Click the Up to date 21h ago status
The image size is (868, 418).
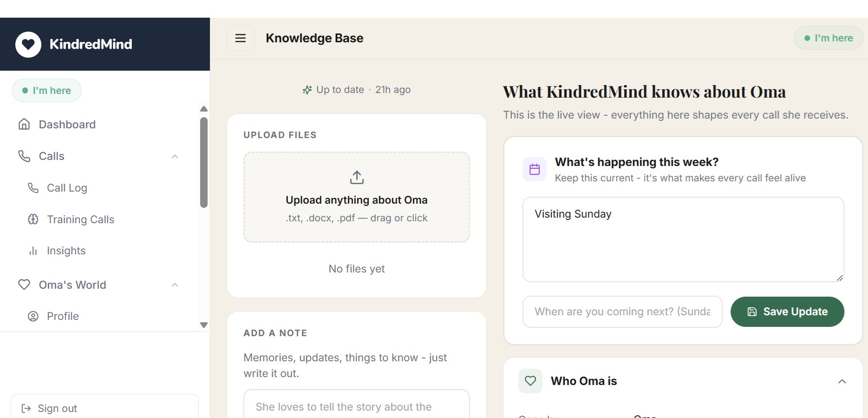(356, 90)
